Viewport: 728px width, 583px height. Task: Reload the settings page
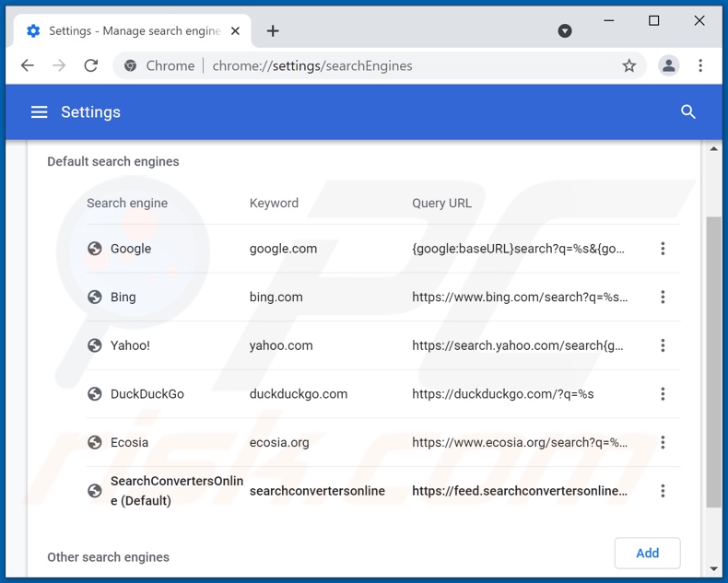[91, 65]
